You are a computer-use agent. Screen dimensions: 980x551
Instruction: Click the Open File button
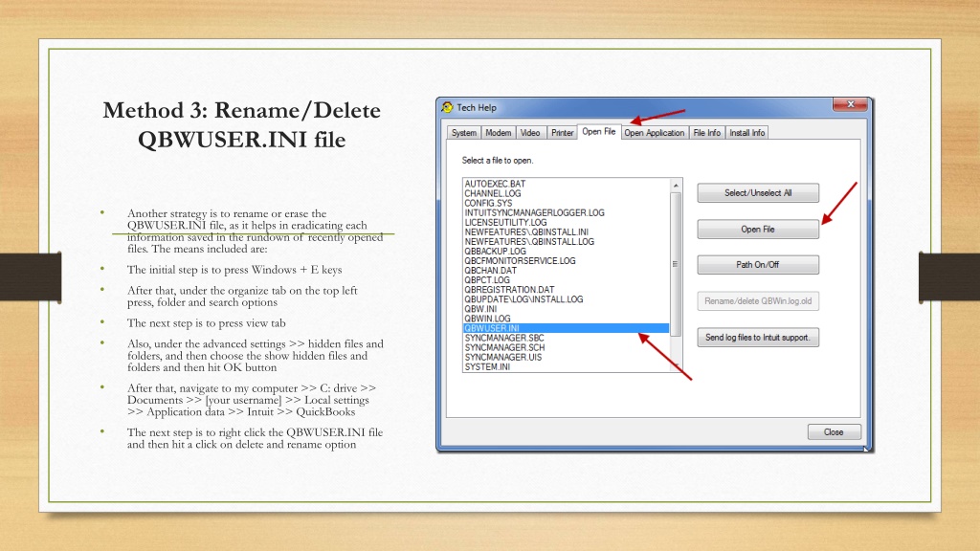pyautogui.click(x=758, y=230)
